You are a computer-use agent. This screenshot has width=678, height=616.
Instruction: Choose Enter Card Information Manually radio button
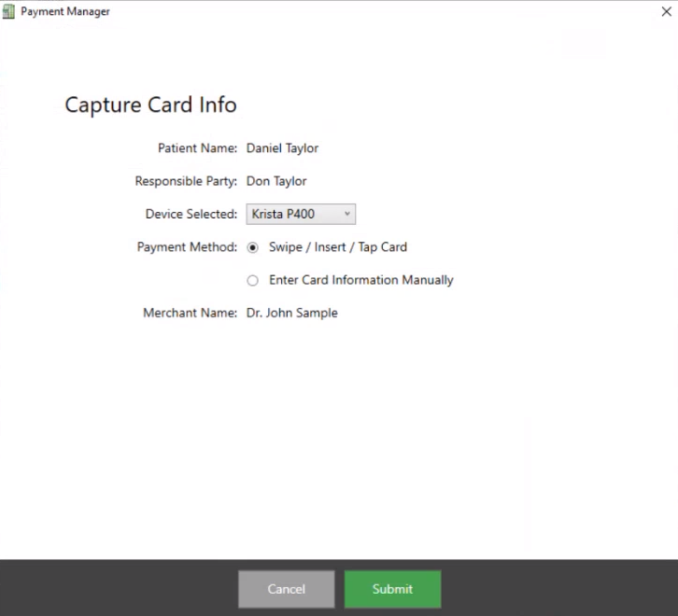click(253, 281)
